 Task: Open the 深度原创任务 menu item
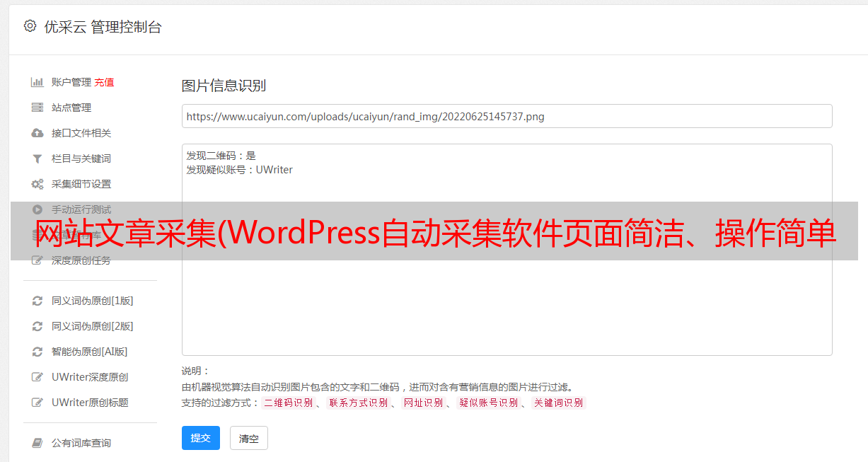point(81,260)
